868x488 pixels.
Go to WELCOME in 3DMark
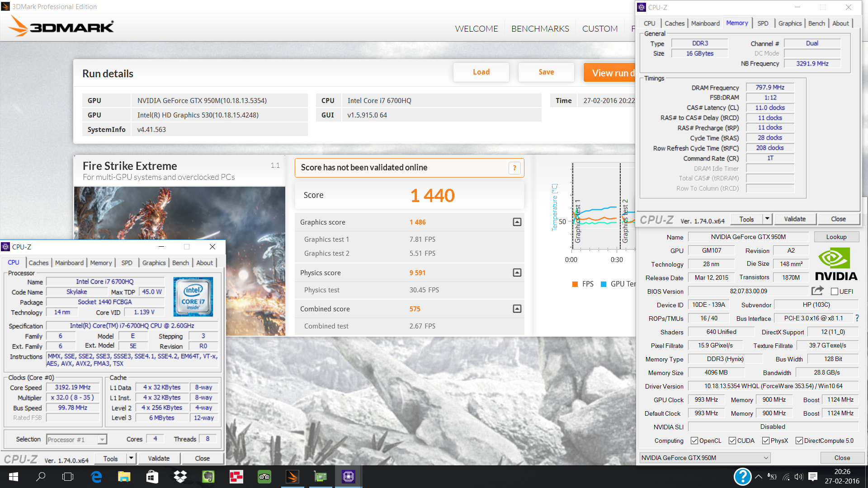coord(476,28)
